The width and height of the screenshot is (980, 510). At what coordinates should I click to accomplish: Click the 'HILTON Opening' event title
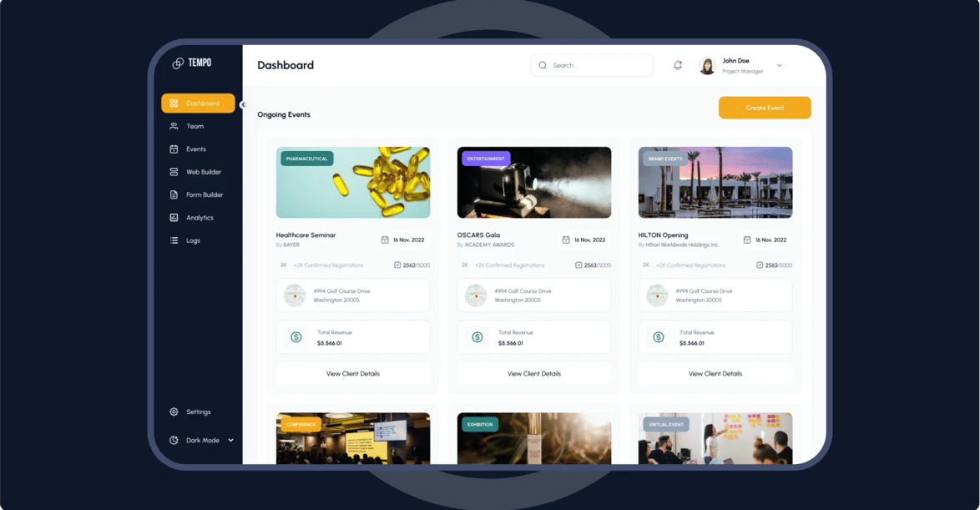click(663, 235)
